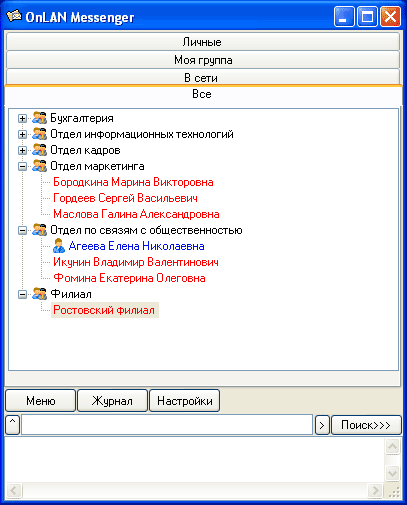Screen dimensions: 407x505
Task: Click the Отдел информационных технологий group icon
Action: click(x=40, y=134)
